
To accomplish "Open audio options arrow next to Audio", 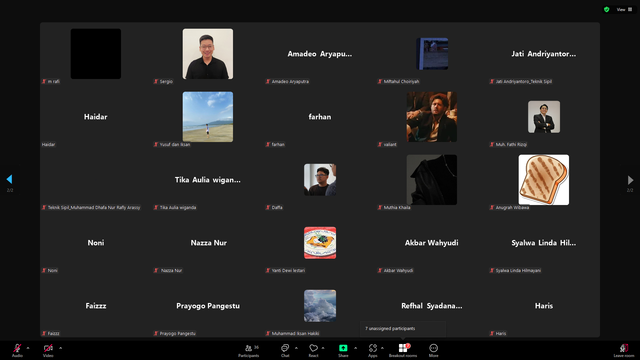I will pos(28,348).
